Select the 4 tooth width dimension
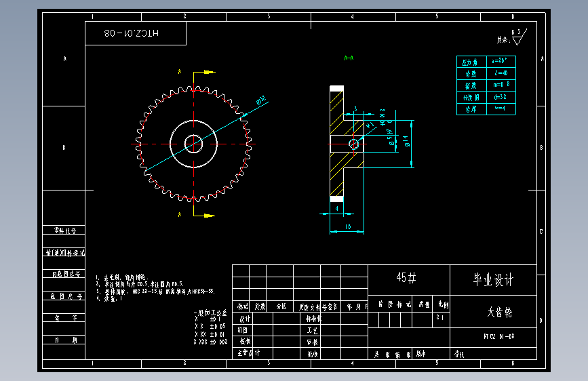 337,209
